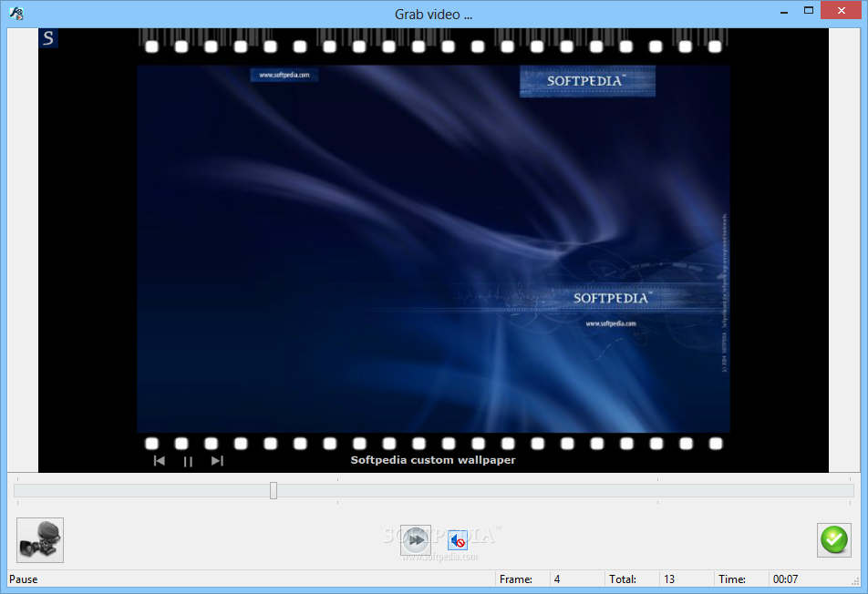868x594 pixels.
Task: Click the skip-to-next control in video
Action: coord(217,461)
